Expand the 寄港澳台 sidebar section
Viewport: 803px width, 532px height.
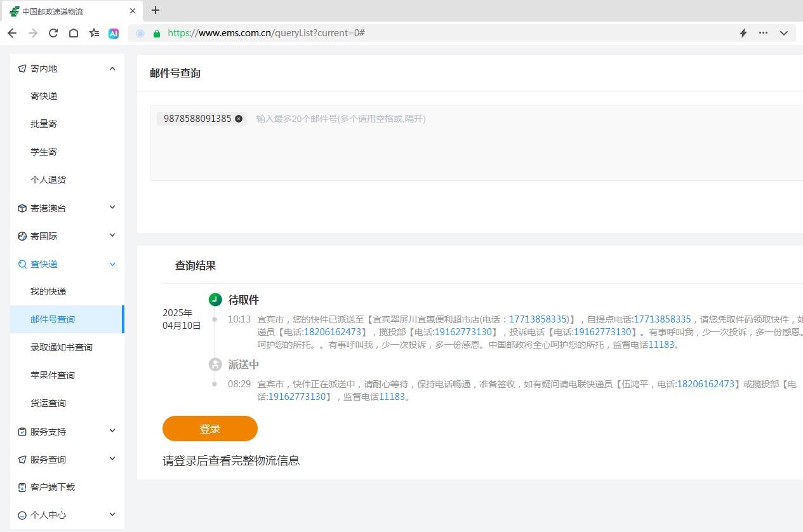coord(112,208)
